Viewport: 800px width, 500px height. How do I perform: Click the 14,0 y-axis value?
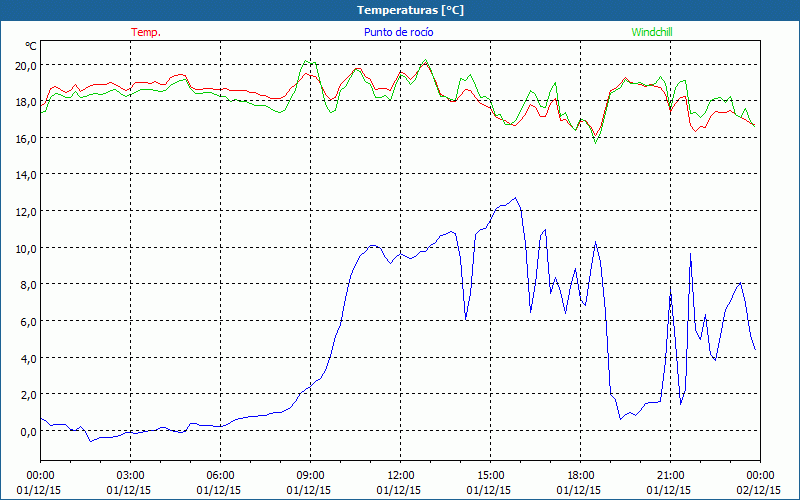click(x=26, y=175)
